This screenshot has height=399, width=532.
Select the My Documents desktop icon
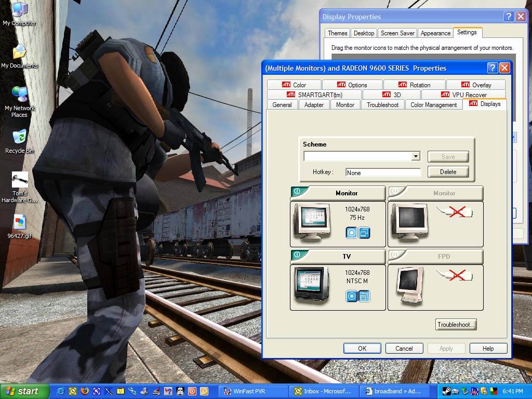pos(19,56)
